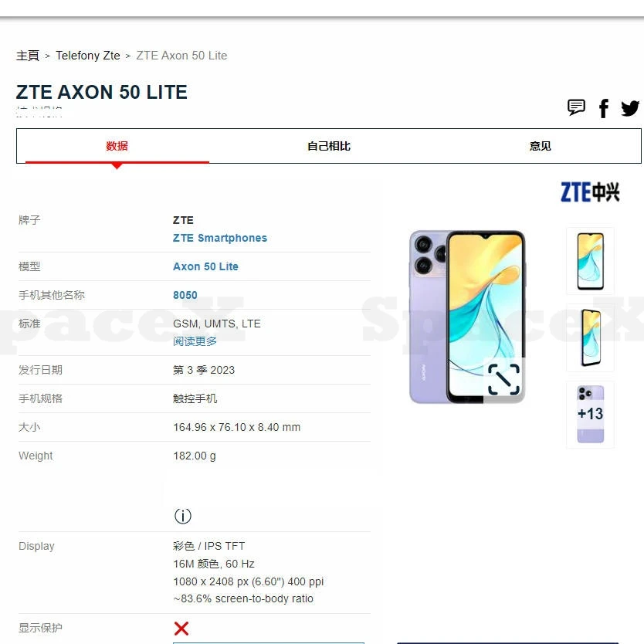This screenshot has height=644, width=644.
Task: Open the comments speech bubble icon
Action: [576, 107]
